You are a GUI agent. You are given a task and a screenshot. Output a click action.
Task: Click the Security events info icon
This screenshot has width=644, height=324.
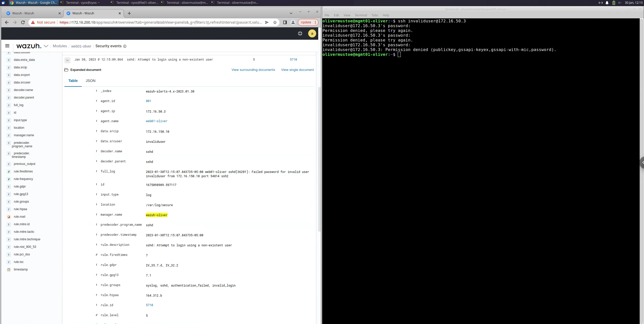(x=125, y=46)
